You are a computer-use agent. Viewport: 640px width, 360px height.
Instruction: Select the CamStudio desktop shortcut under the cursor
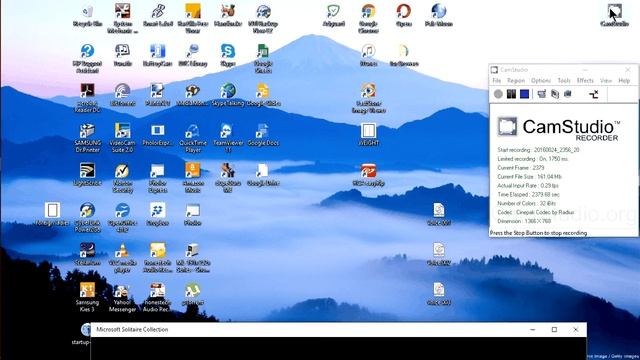click(614, 16)
